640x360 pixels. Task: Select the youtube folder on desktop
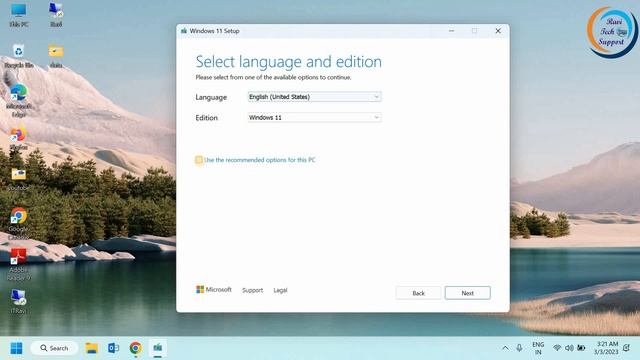[18, 180]
